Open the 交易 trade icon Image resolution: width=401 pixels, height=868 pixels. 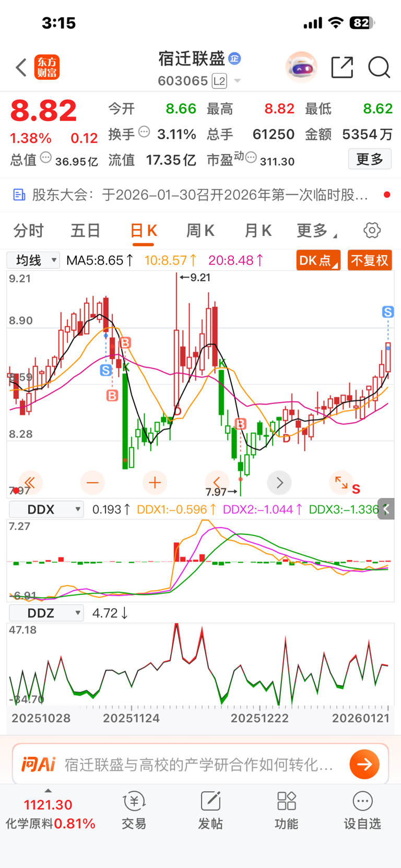pos(134,811)
